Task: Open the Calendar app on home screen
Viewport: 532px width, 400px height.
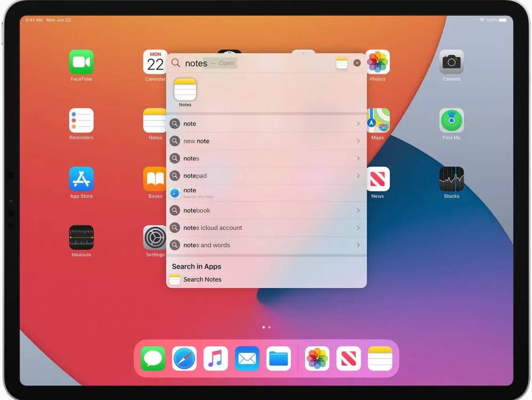Action: pos(155,62)
